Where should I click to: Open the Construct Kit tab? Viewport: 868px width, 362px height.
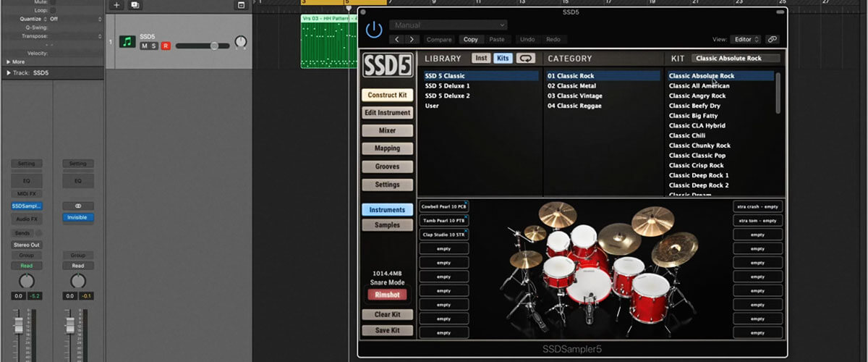(x=387, y=95)
